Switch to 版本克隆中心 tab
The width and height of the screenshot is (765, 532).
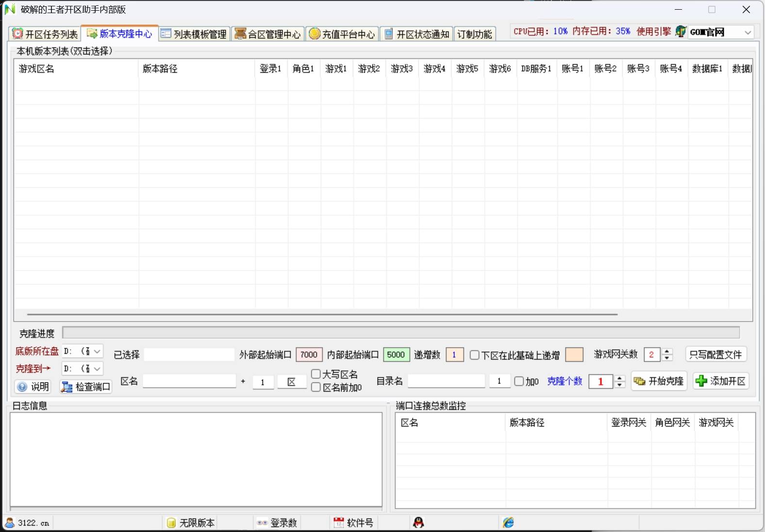119,33
